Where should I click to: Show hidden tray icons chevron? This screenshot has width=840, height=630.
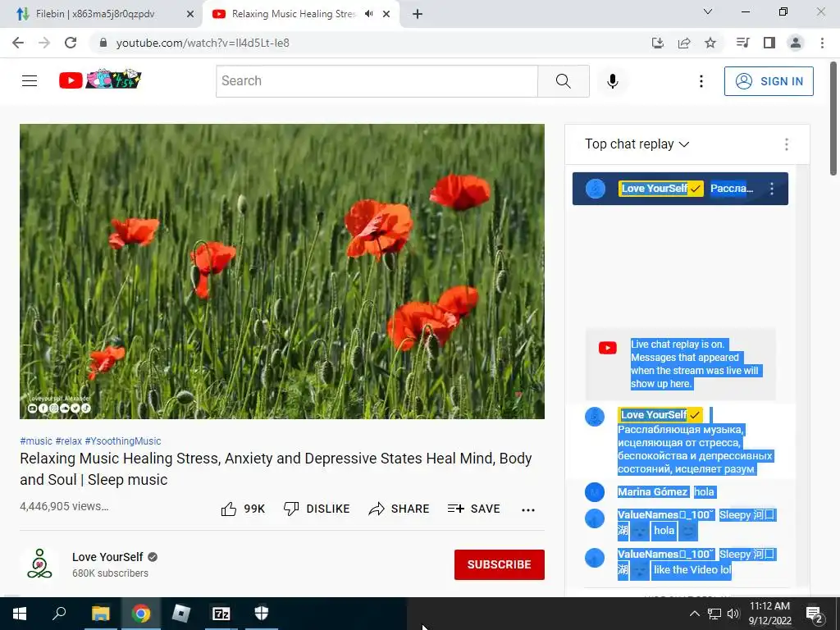coord(694,614)
